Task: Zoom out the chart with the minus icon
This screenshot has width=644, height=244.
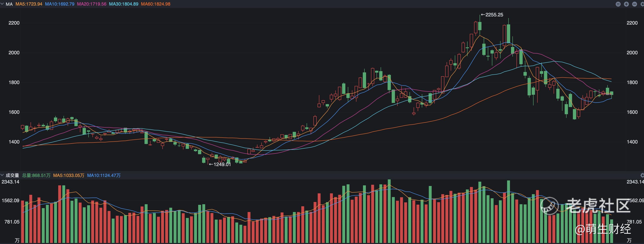Action: [x=635, y=4]
